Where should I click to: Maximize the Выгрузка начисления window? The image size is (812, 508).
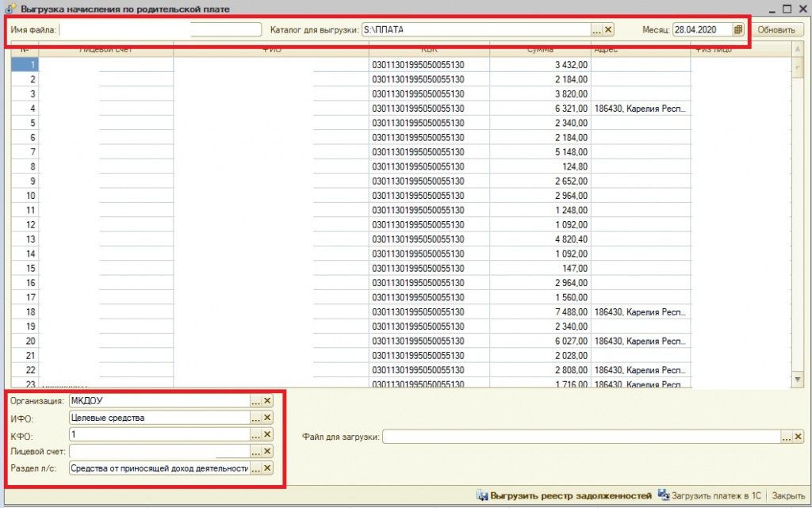pyautogui.click(x=787, y=9)
